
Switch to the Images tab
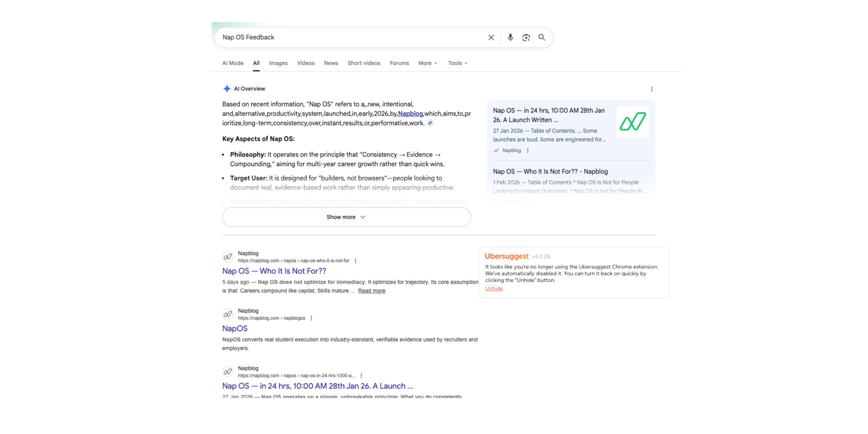(278, 63)
